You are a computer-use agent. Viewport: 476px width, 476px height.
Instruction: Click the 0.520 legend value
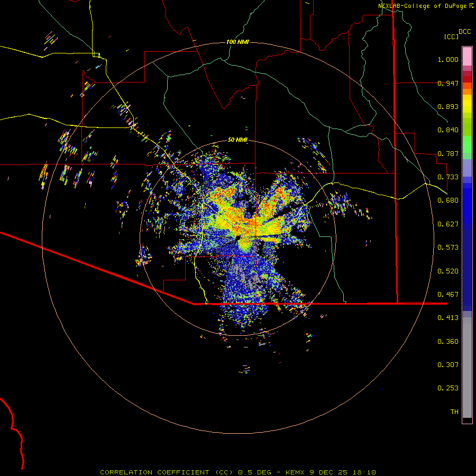(x=448, y=271)
